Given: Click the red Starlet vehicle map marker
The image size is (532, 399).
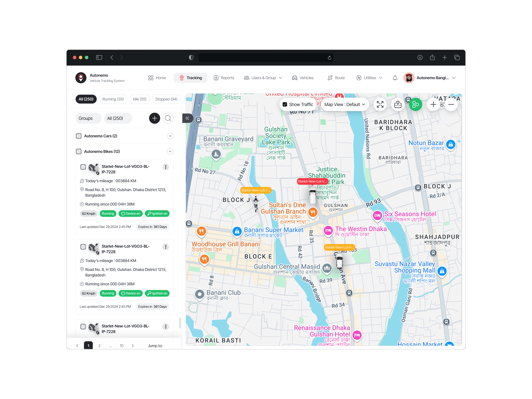Looking at the screenshot, I should [312, 181].
